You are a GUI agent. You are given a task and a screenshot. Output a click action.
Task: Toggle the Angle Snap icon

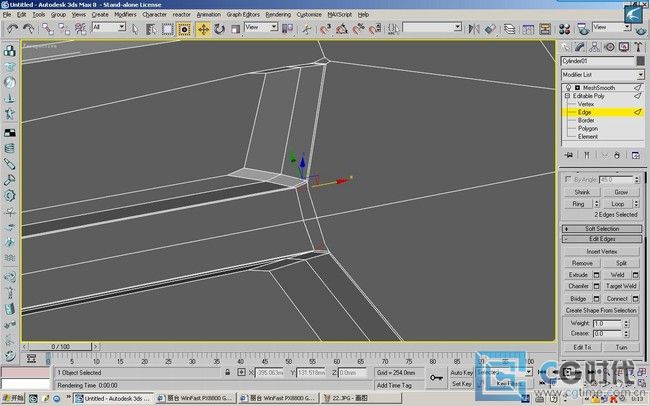(x=342, y=29)
